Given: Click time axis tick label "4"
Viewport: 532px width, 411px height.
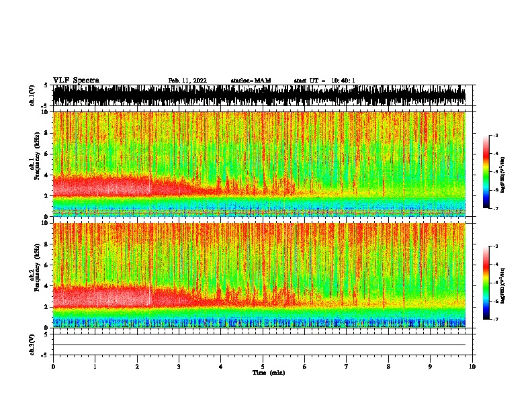Looking at the screenshot, I should tap(221, 367).
